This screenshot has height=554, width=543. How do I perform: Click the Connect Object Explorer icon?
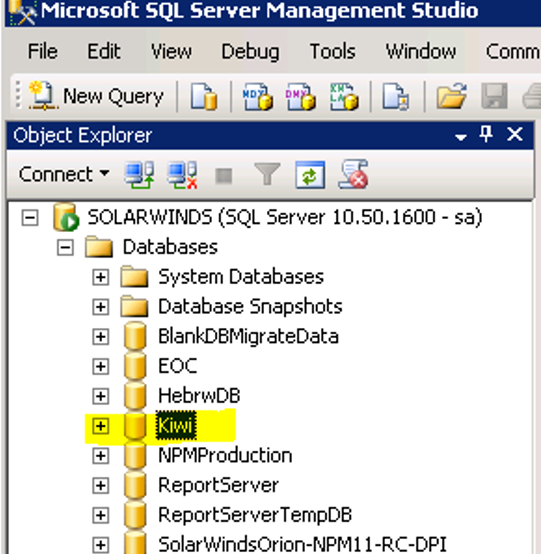click(139, 175)
